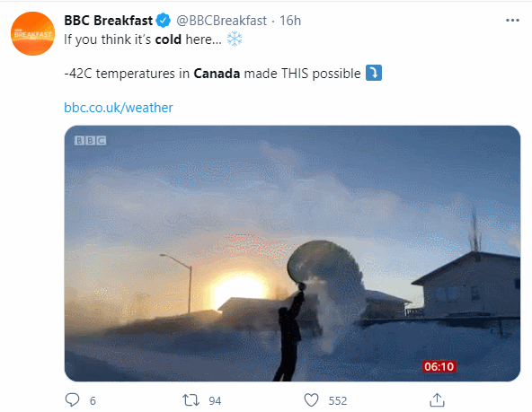Like the tweet with the heart icon
The image size is (532, 412).
[311, 400]
